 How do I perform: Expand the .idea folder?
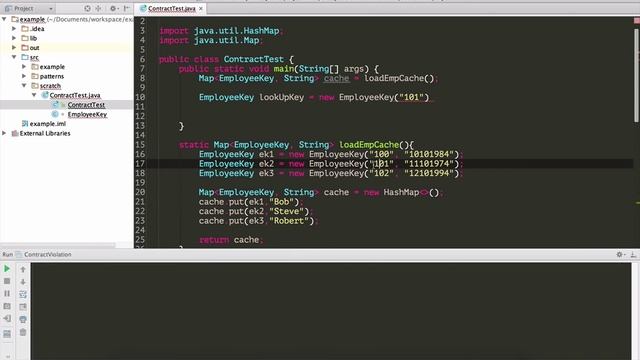click(x=14, y=29)
